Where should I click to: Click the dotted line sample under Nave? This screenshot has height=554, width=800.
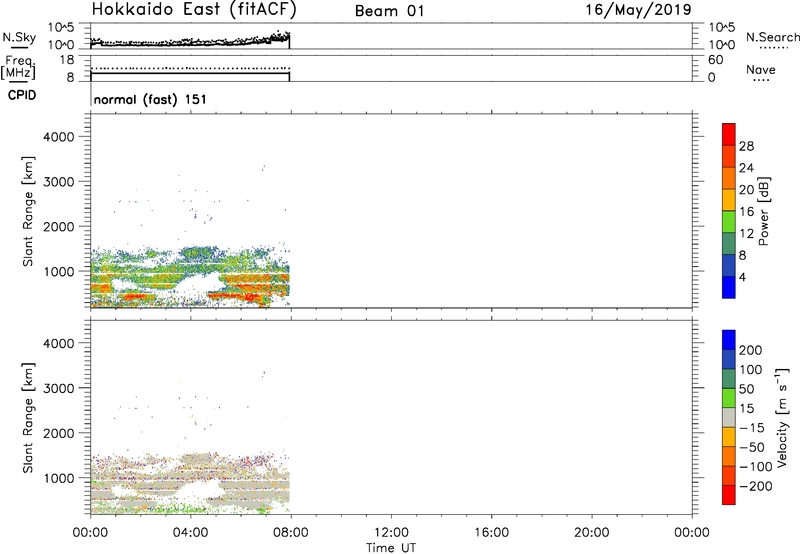pos(761,81)
